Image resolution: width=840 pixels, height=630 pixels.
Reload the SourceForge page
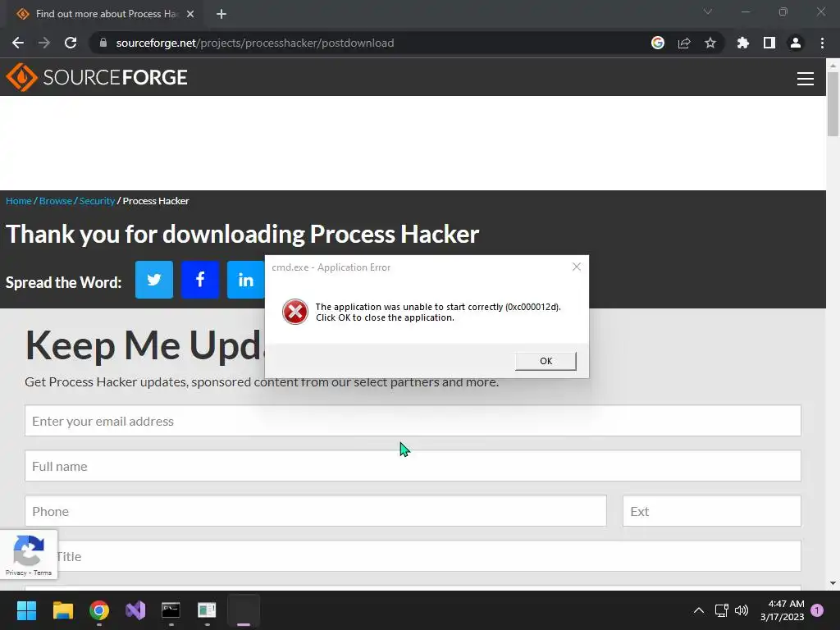point(71,43)
